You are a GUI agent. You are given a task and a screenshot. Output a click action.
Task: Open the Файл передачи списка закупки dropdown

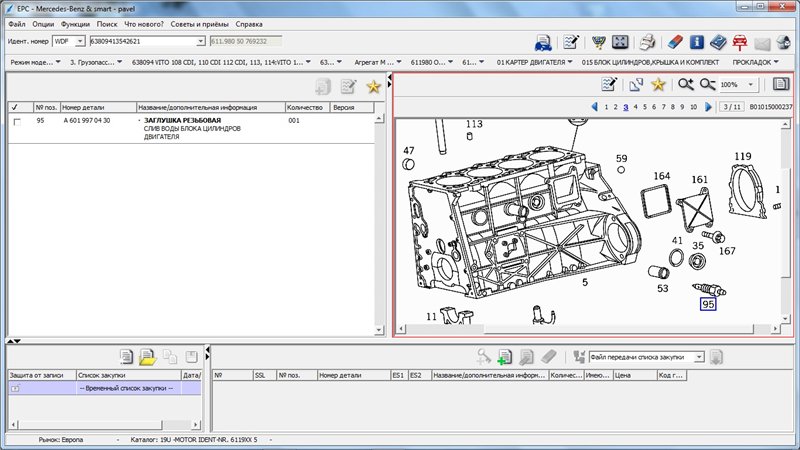tap(699, 357)
